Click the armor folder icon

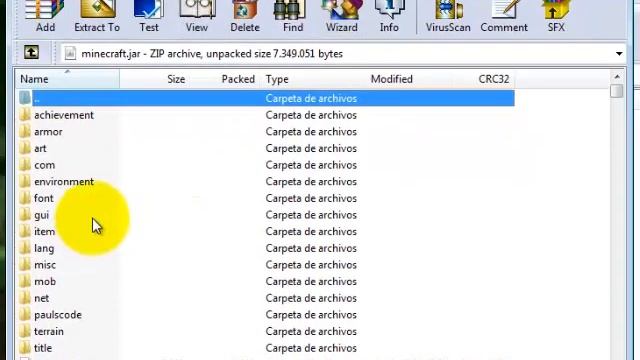[25, 131]
